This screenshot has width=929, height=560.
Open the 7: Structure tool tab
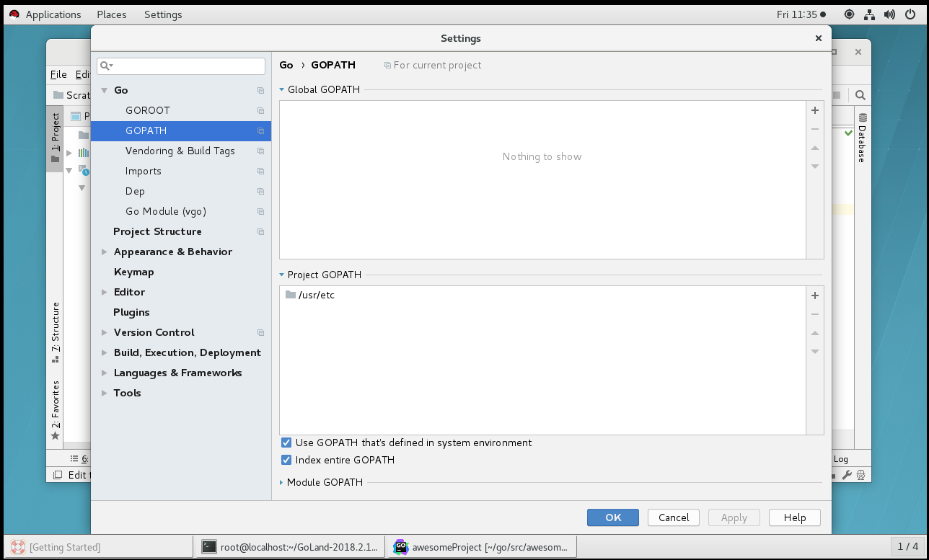click(55, 332)
